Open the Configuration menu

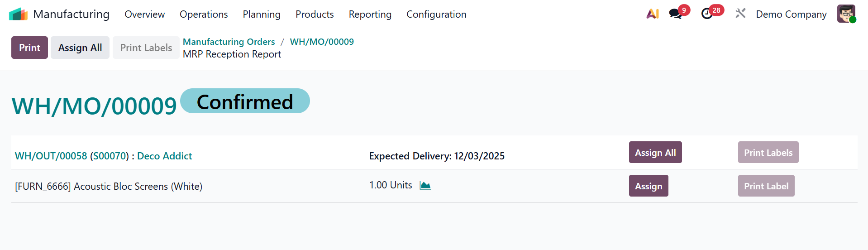(x=436, y=14)
